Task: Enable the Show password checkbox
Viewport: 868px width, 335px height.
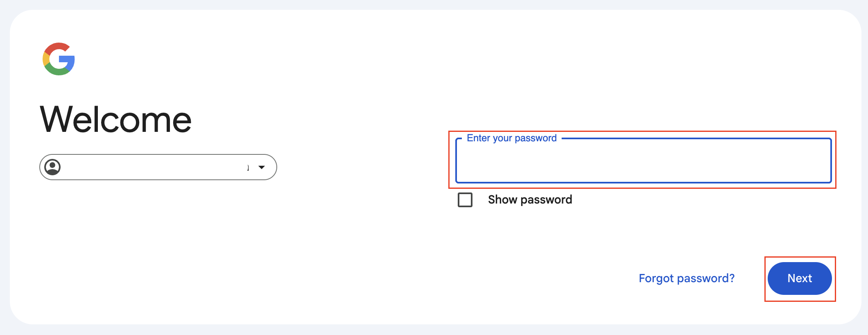Action: pos(465,200)
